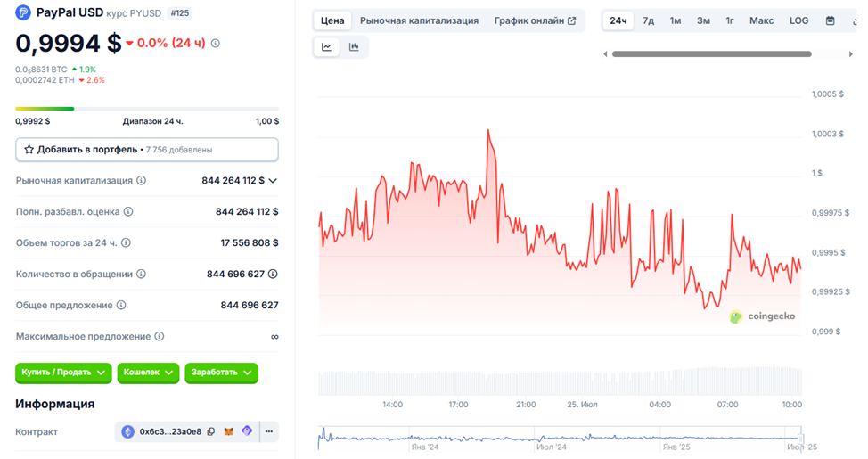Screen dimensions: 868x459
Task: Click the 1,0003 $ axis label
Action: coord(828,134)
